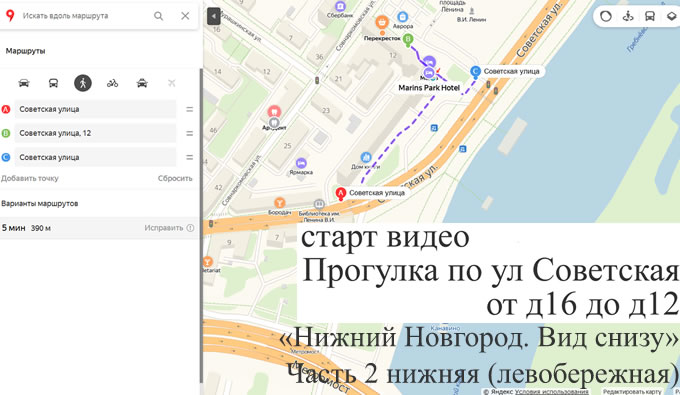Screen dimensions: 680x395
Task: Click Сбросить to reset route
Action: [x=175, y=178]
